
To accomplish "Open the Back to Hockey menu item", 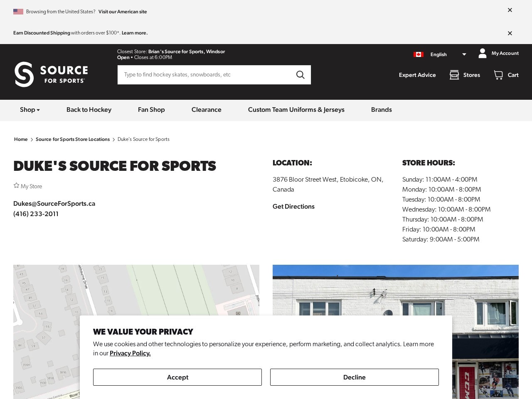I will point(89,110).
